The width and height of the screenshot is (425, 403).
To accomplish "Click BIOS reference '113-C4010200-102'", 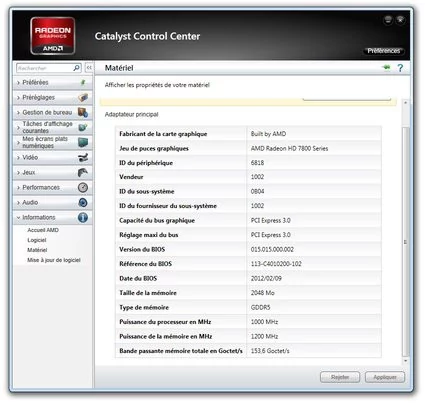I will pyautogui.click(x=276, y=264).
